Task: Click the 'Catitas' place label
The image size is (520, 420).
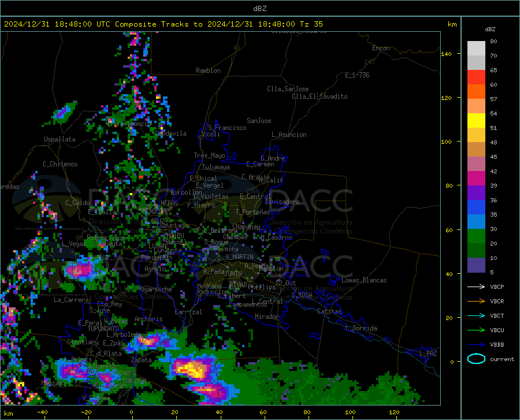Action: 329,311
